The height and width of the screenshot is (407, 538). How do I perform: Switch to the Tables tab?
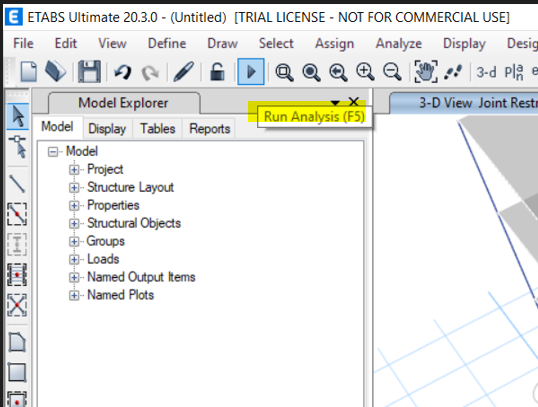point(157,129)
